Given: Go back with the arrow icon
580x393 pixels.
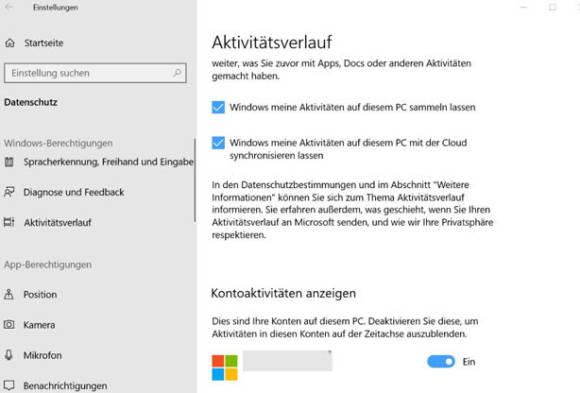Looking at the screenshot, I should (9, 7).
